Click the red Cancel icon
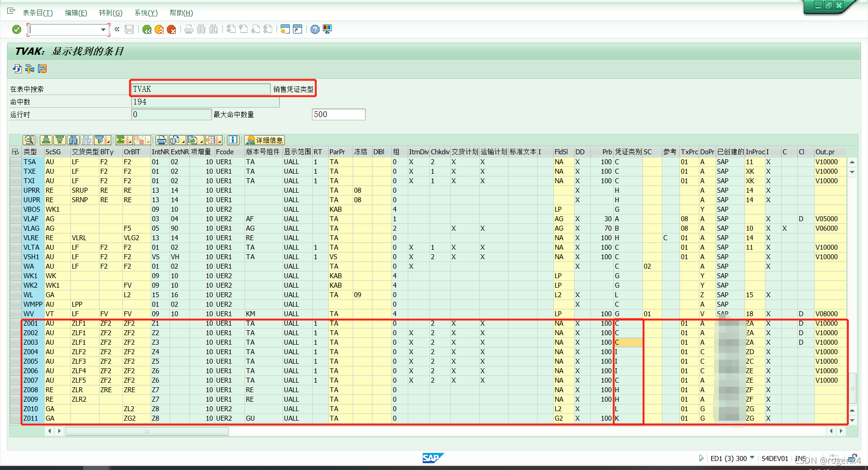This screenshot has width=868, height=470. pyautogui.click(x=171, y=29)
